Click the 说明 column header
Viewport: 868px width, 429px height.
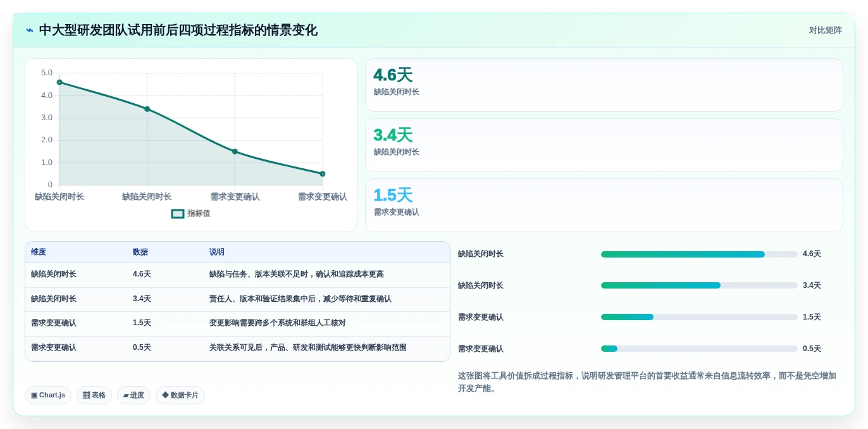click(x=217, y=252)
